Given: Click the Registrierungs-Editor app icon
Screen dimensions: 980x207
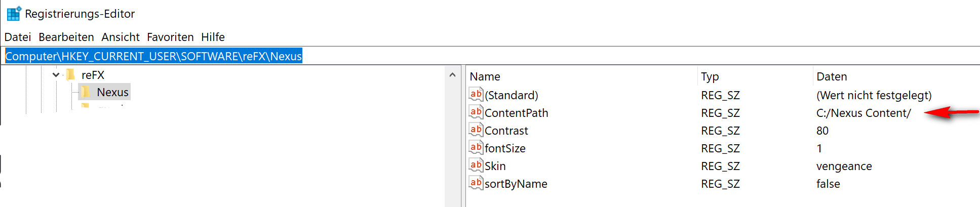Looking at the screenshot, I should (x=14, y=13).
